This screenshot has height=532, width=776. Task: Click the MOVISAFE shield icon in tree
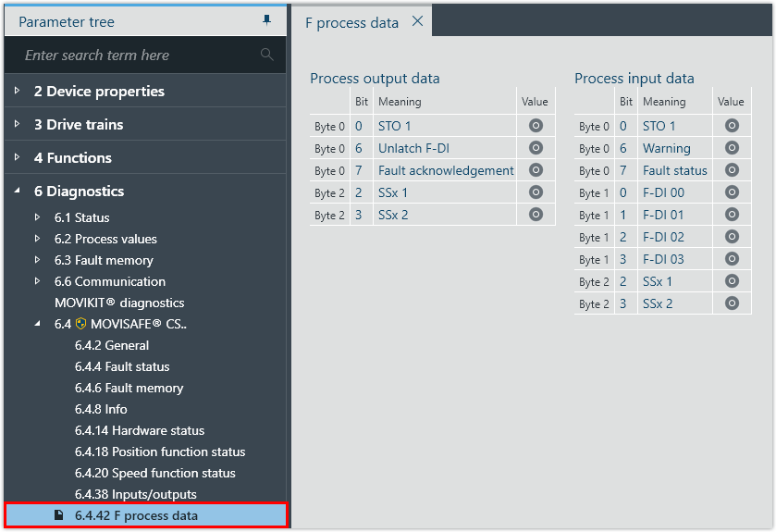click(x=81, y=324)
